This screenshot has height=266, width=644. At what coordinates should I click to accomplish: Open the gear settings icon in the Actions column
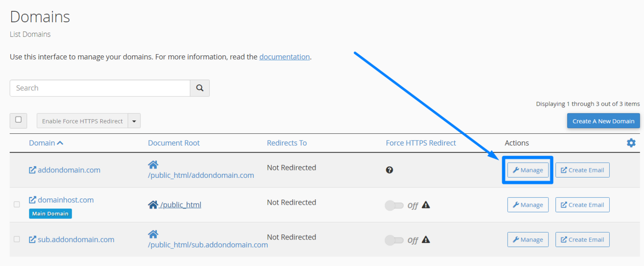[x=631, y=143]
